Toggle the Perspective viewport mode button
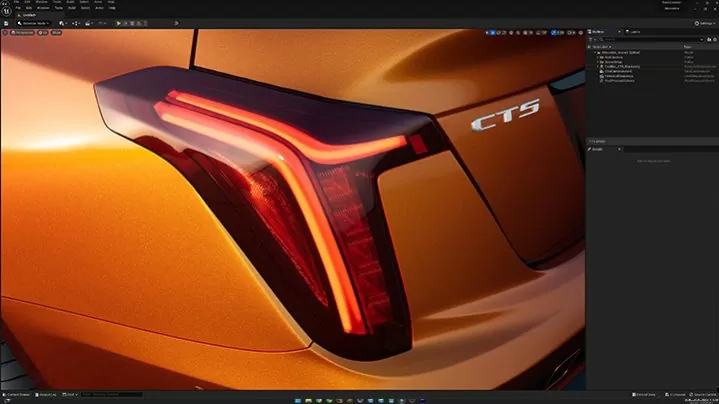The width and height of the screenshot is (719, 404). (x=22, y=32)
